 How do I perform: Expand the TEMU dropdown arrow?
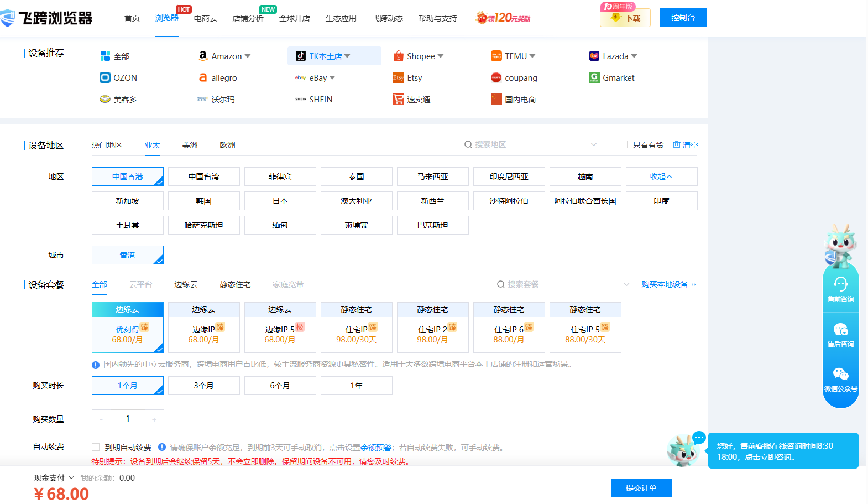tap(532, 56)
